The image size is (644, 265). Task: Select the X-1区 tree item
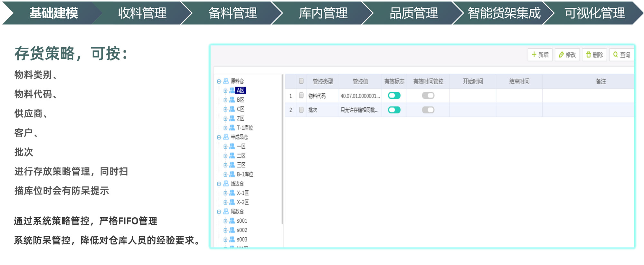point(243,193)
